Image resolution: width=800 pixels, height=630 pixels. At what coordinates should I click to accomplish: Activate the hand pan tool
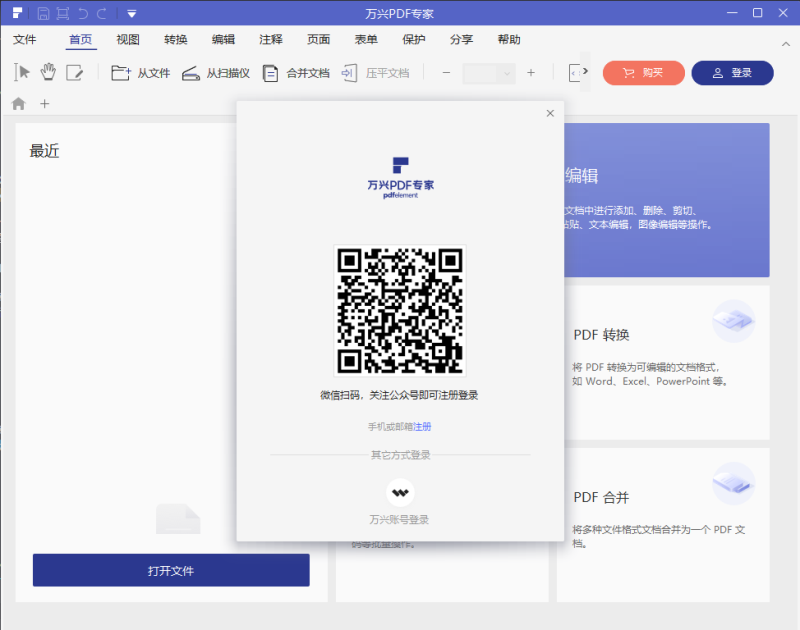coord(48,73)
